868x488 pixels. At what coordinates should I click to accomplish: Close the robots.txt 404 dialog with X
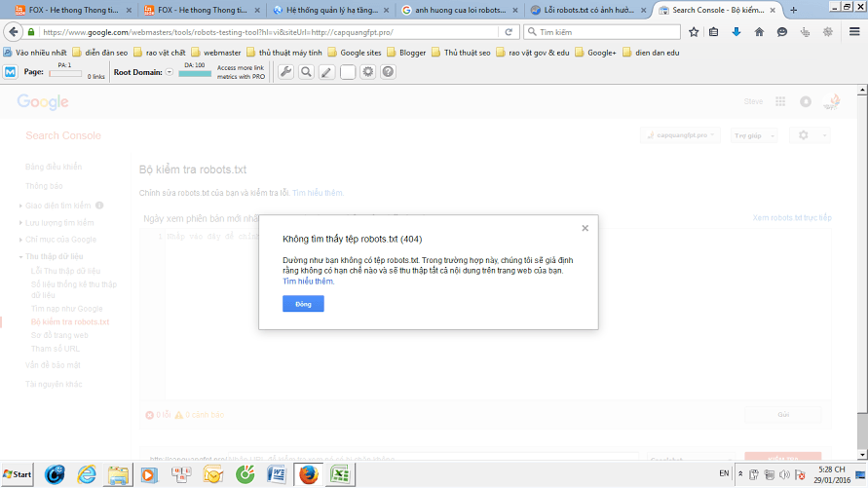pos(585,228)
